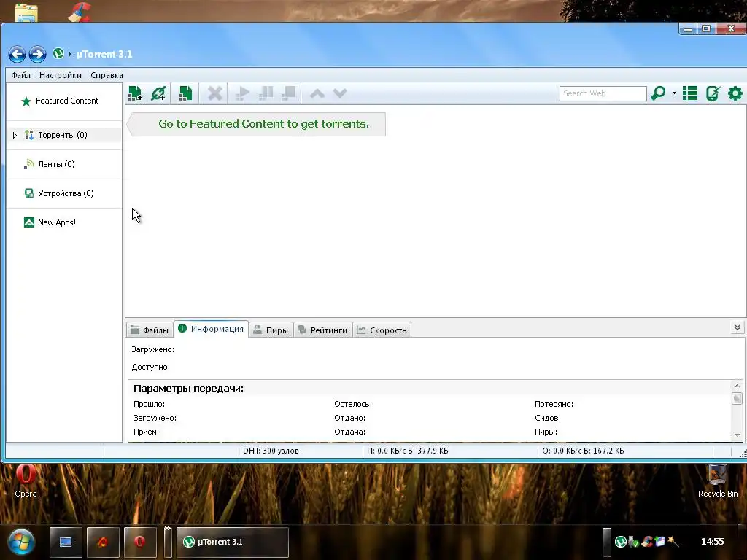Switch to the Пиры tab
This screenshot has height=560, width=747.
point(271,330)
